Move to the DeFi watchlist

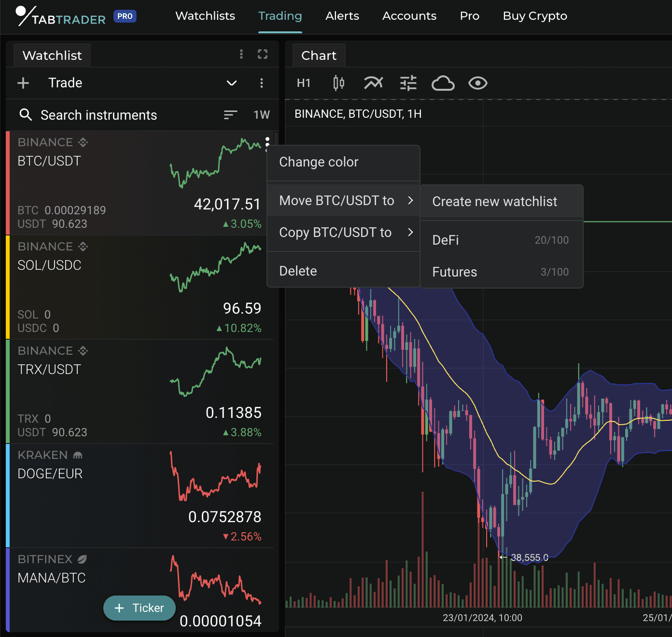[502, 240]
